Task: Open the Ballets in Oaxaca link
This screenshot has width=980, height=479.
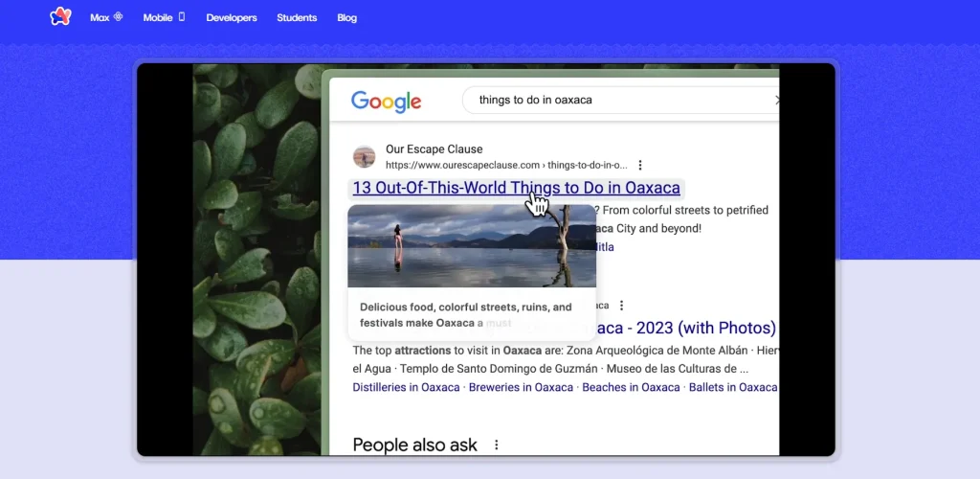Action: (x=733, y=387)
